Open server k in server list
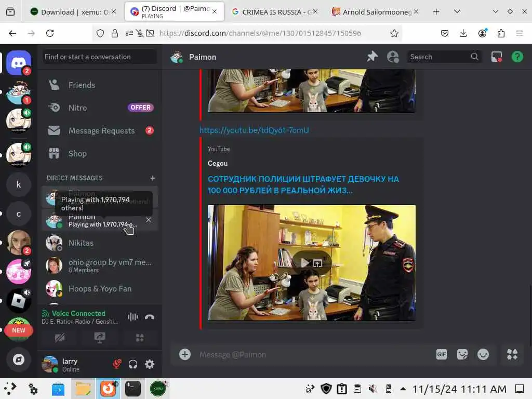This screenshot has width=532, height=399. pyautogui.click(x=19, y=184)
